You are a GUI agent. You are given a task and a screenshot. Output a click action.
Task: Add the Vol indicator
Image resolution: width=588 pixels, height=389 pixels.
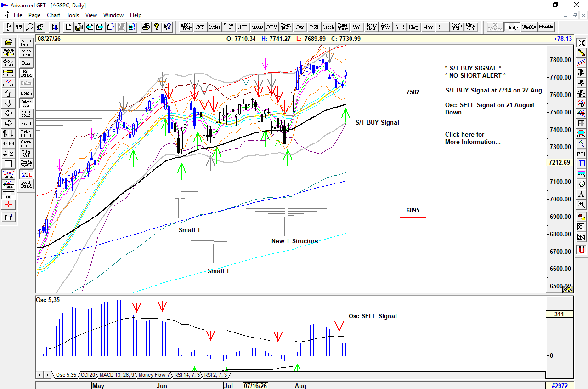[357, 27]
